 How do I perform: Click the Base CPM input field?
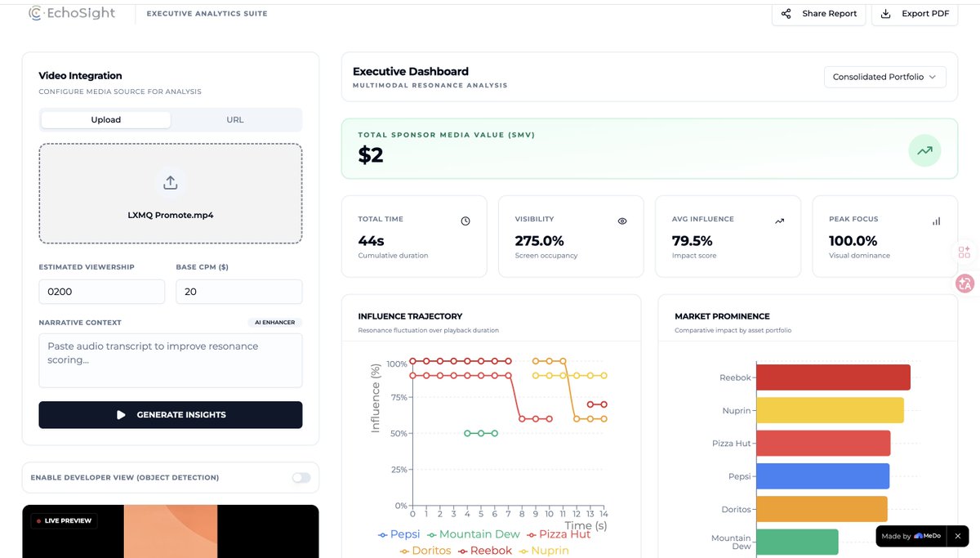(x=239, y=292)
